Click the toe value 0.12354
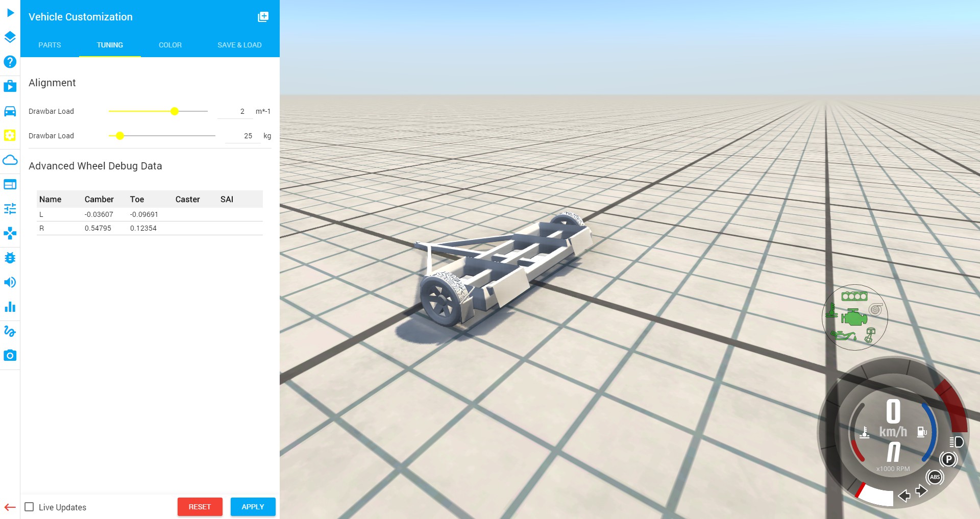The height and width of the screenshot is (519, 980). coord(143,228)
